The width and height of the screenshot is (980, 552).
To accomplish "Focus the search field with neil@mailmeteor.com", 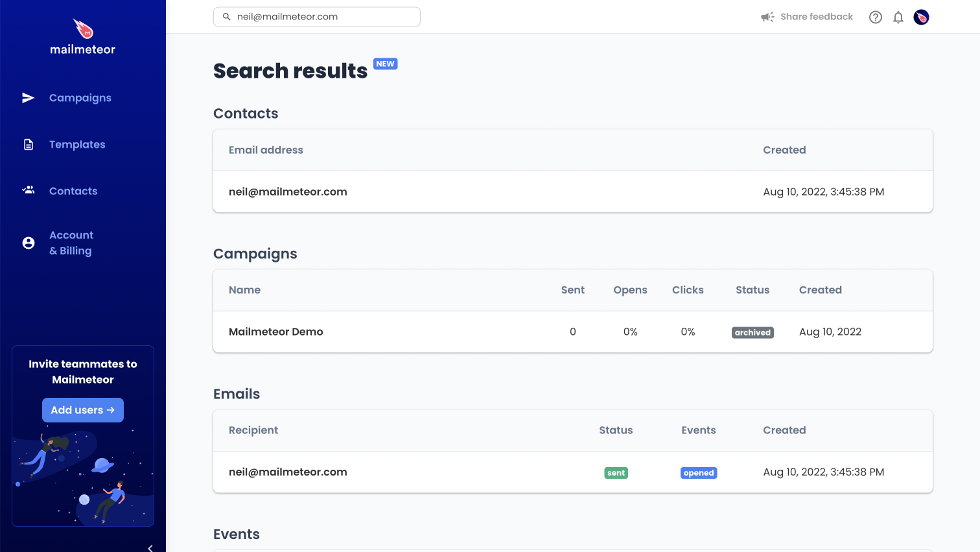I will coord(317,17).
